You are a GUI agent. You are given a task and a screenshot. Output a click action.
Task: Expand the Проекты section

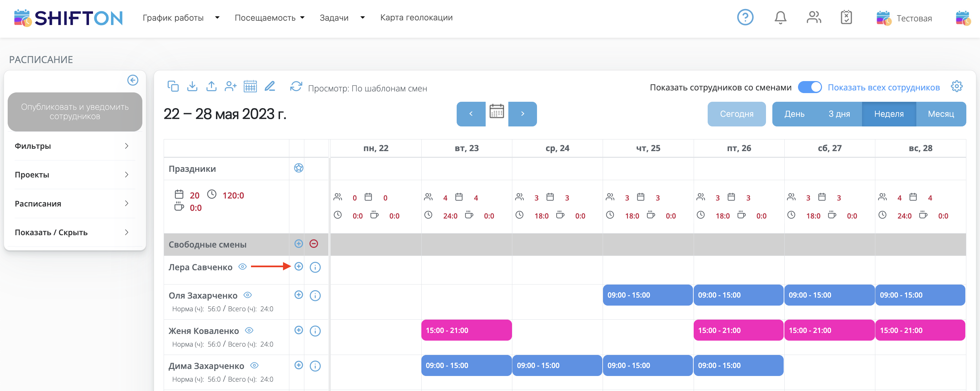[75, 175]
